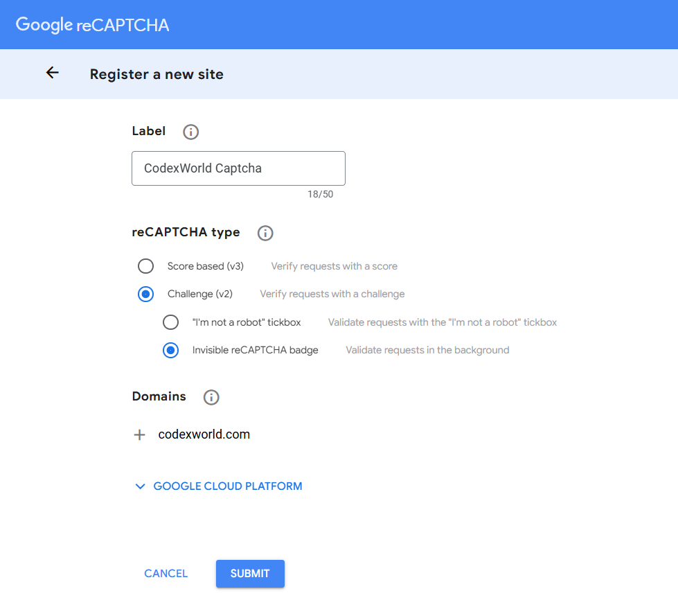
Task: Click the 18/50 character counter
Action: 321,194
